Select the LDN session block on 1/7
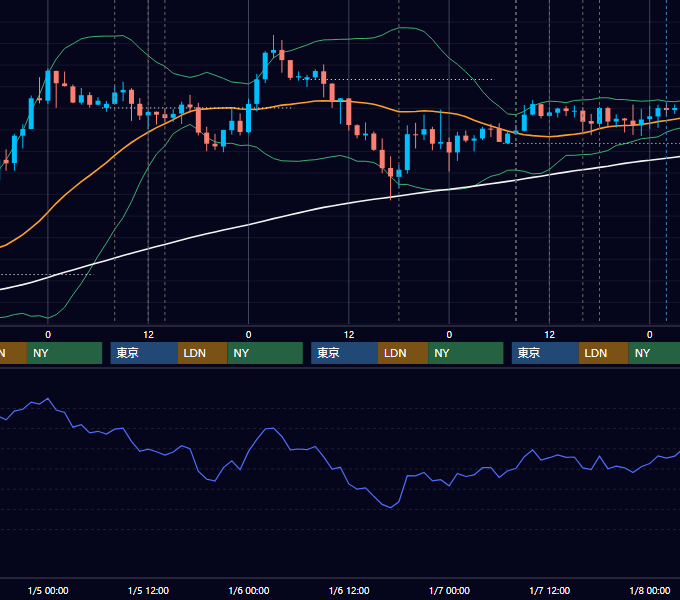The image size is (680, 600). point(604,353)
